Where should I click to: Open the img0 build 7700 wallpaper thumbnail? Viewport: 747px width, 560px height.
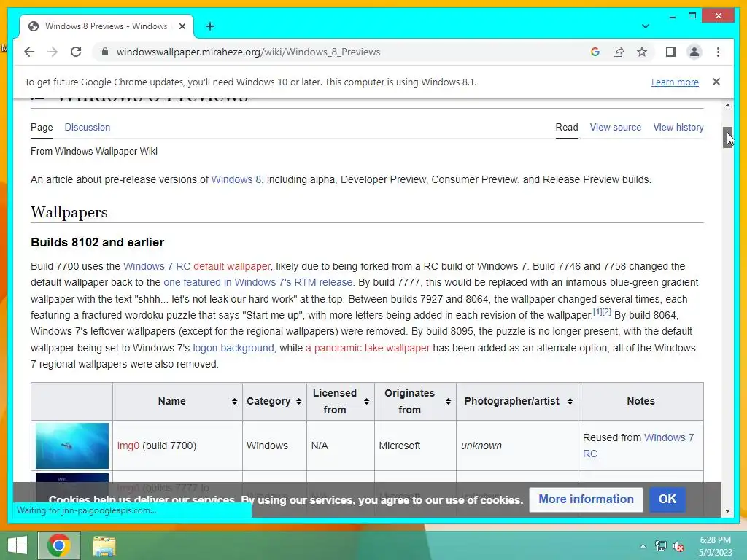(x=72, y=446)
